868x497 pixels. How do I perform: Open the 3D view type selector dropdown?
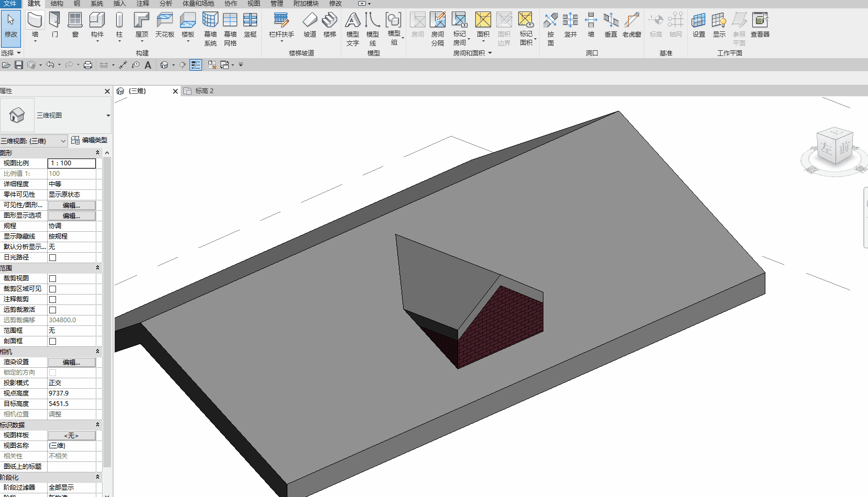point(108,115)
